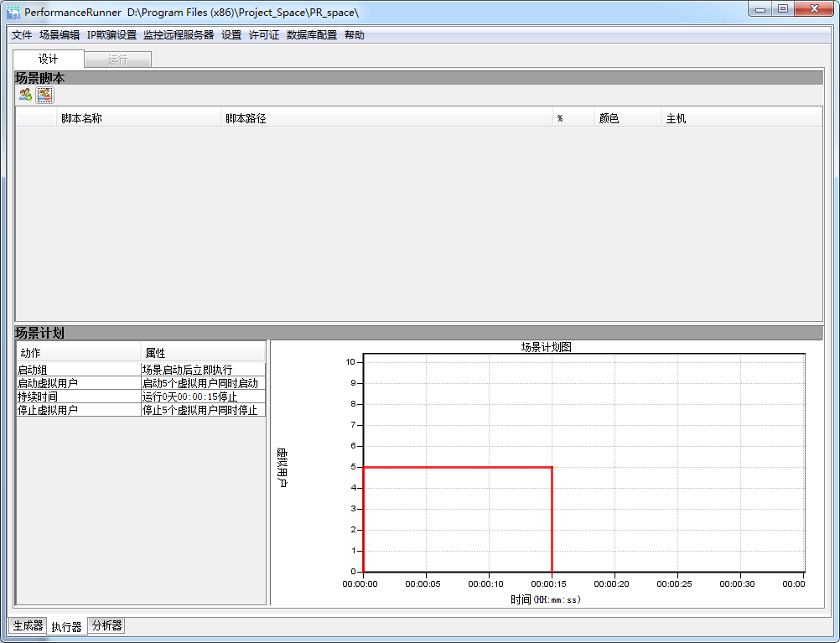Open the 数据库配置 menu
Screen dimensions: 840x643
[x=312, y=35]
